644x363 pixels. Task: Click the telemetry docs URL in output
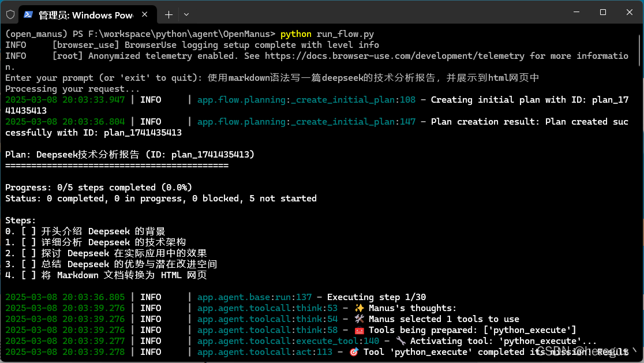[394, 56]
